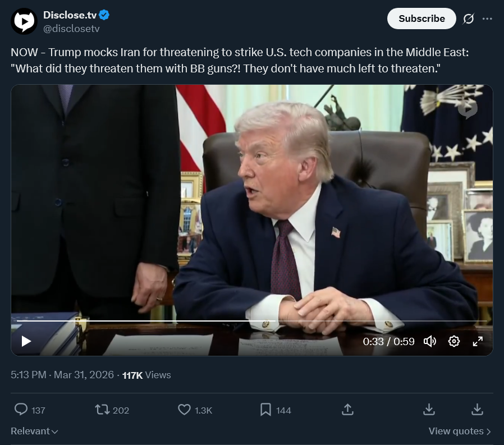The width and height of the screenshot is (504, 445).
Task: Expand the Relevant sort dropdown
Action: tap(34, 431)
